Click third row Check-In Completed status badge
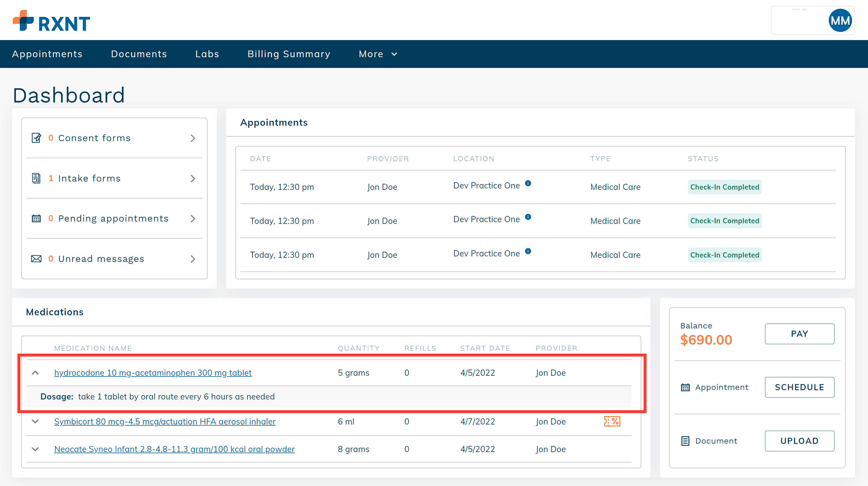Viewport: 868px width, 486px height. point(725,255)
